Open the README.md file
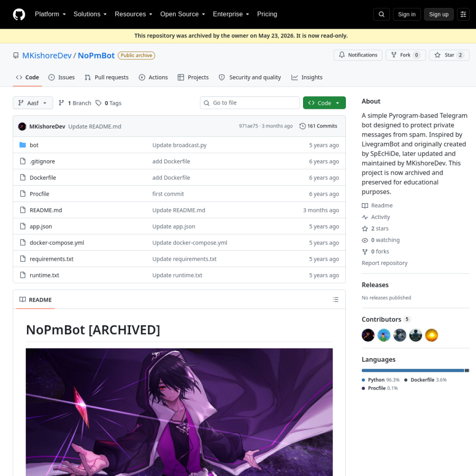The width and height of the screenshot is (476, 476). pos(46,210)
